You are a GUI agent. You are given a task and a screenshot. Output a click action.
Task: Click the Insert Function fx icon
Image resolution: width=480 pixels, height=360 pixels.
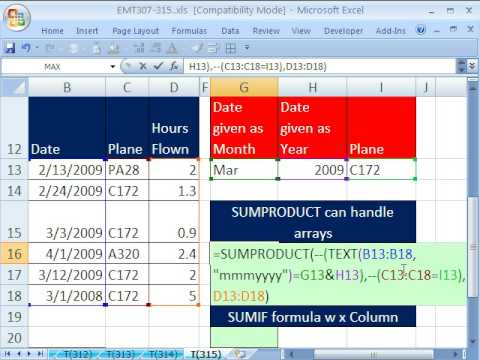pyautogui.click(x=174, y=66)
